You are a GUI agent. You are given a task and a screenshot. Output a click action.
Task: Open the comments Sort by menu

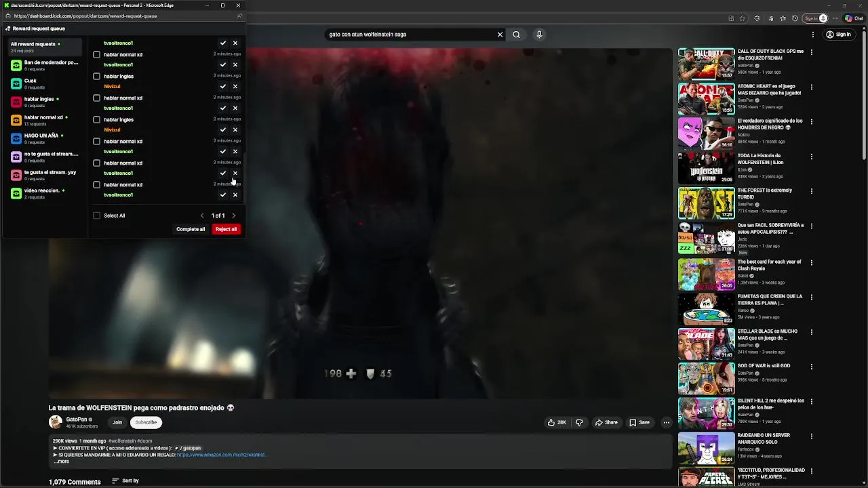(x=125, y=481)
